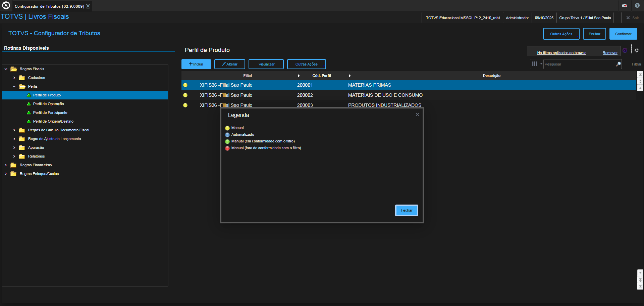Screen dimensions: 644x306
Task: Click the Perfil de Operação triangle icon
Action: 29,104
